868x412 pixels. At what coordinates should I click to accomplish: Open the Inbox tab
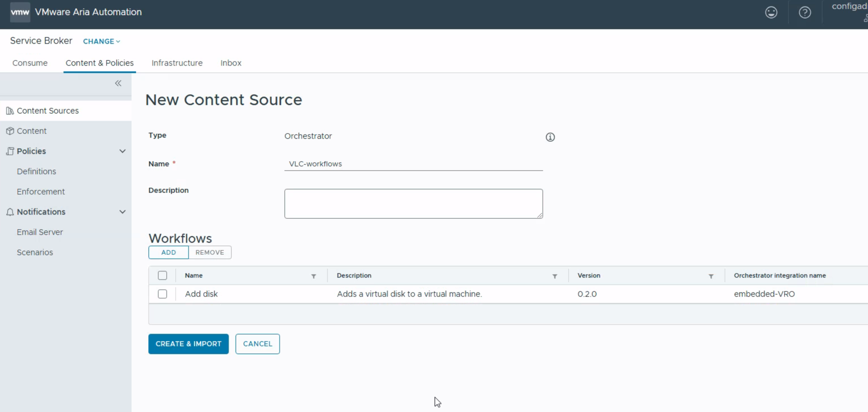pyautogui.click(x=231, y=63)
